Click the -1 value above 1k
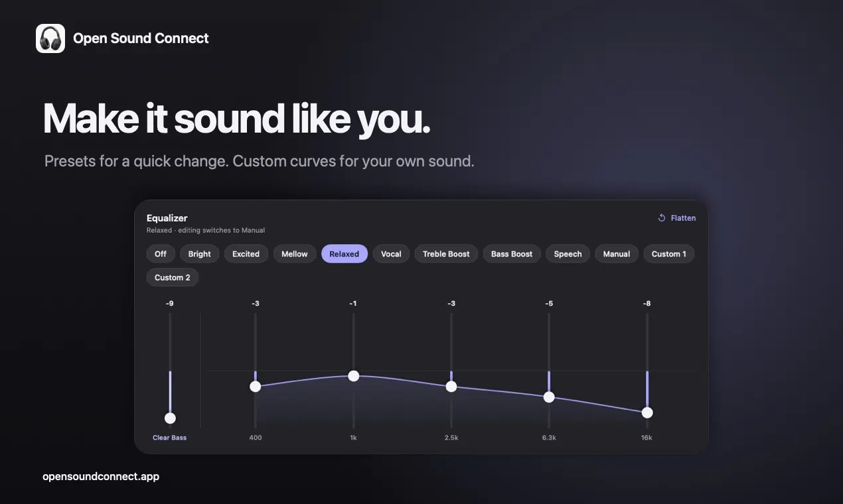 pos(353,304)
